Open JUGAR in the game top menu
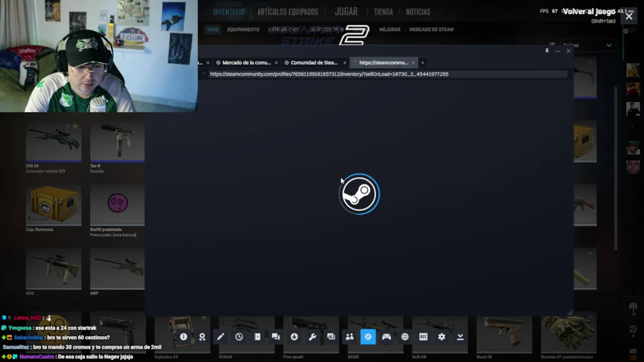This screenshot has width=644, height=362. click(346, 11)
